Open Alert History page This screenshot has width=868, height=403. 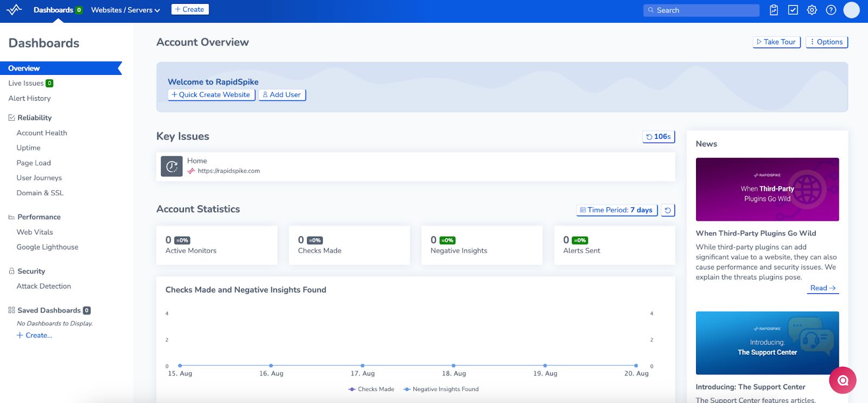29,98
